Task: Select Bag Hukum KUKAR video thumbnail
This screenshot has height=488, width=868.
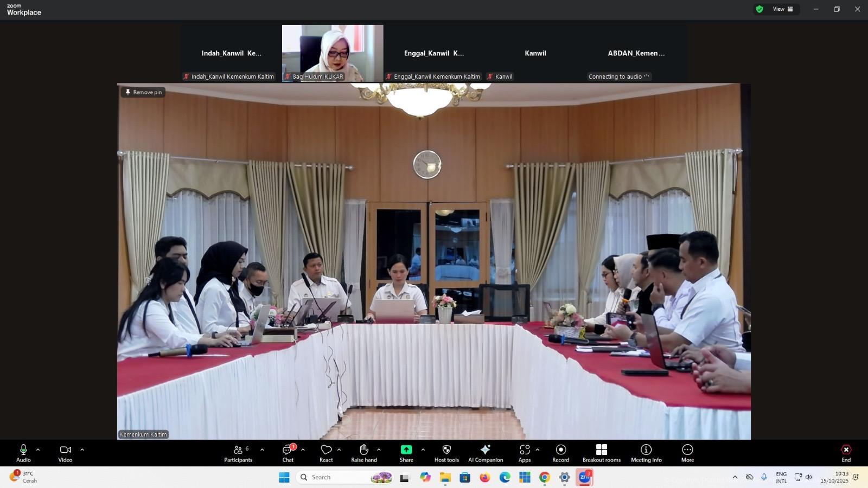Action: 332,53
